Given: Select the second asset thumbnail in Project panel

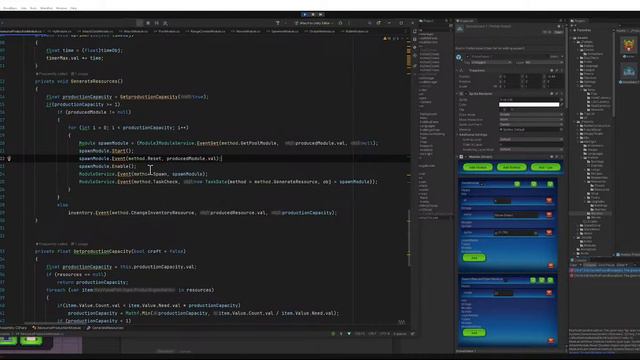Looking at the screenshot, I should pos(629,71).
